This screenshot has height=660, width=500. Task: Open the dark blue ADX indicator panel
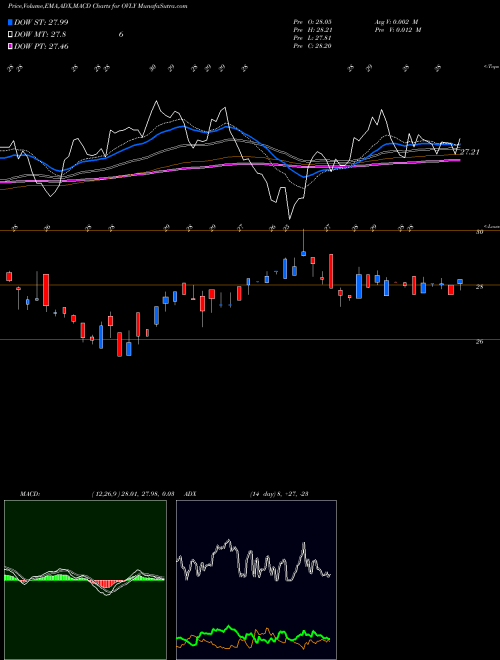[256, 580]
